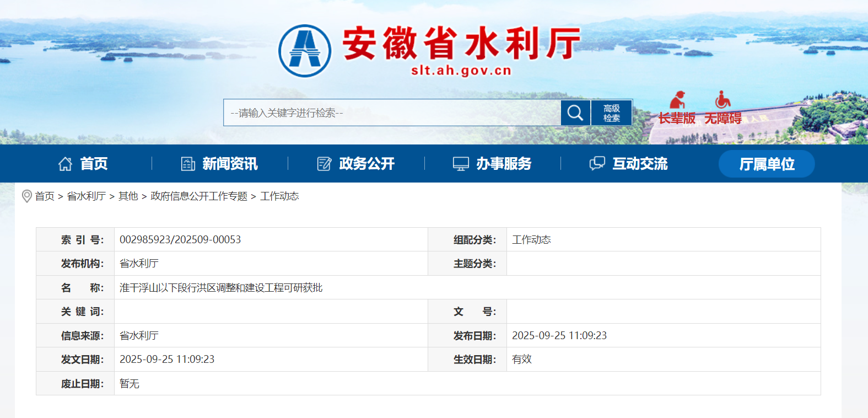Click the chat bubbles icon beside 互动交流
The width and height of the screenshot is (868, 418).
[x=597, y=164]
